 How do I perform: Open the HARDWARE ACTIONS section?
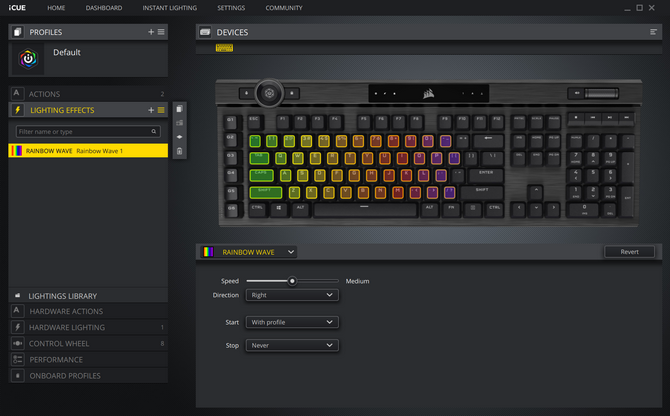[88, 311]
